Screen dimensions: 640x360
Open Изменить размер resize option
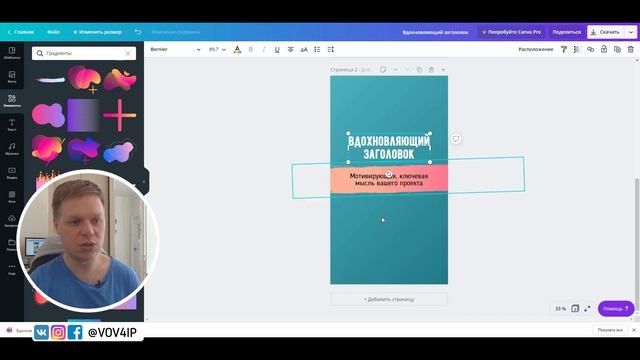tap(98, 32)
